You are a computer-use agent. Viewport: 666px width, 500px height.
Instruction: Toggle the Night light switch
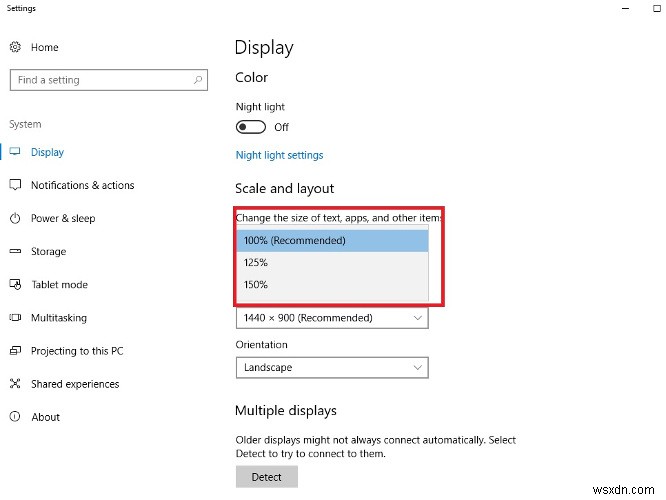coord(251,127)
